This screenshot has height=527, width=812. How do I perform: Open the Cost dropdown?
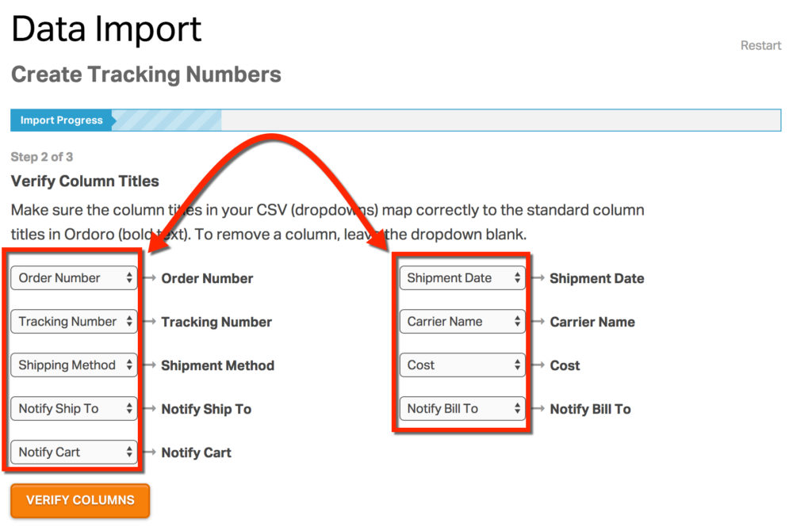tap(462, 365)
